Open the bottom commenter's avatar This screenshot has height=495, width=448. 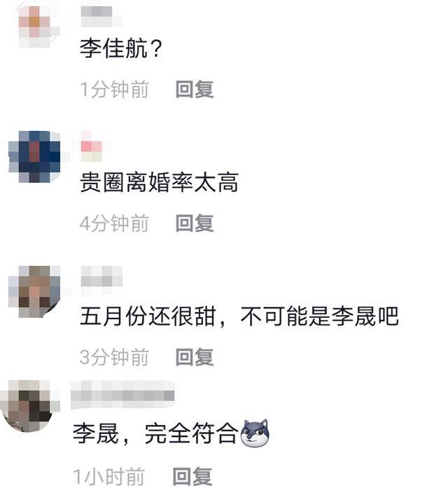tap(30, 406)
